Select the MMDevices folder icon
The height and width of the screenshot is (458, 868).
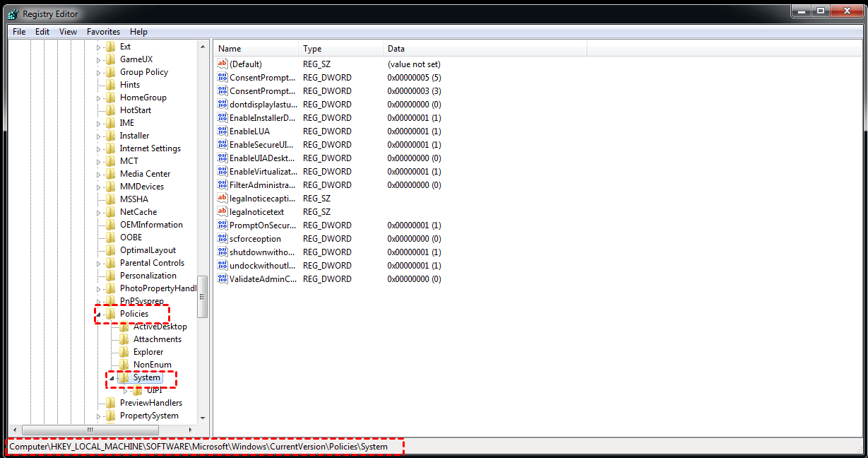pyautogui.click(x=110, y=187)
